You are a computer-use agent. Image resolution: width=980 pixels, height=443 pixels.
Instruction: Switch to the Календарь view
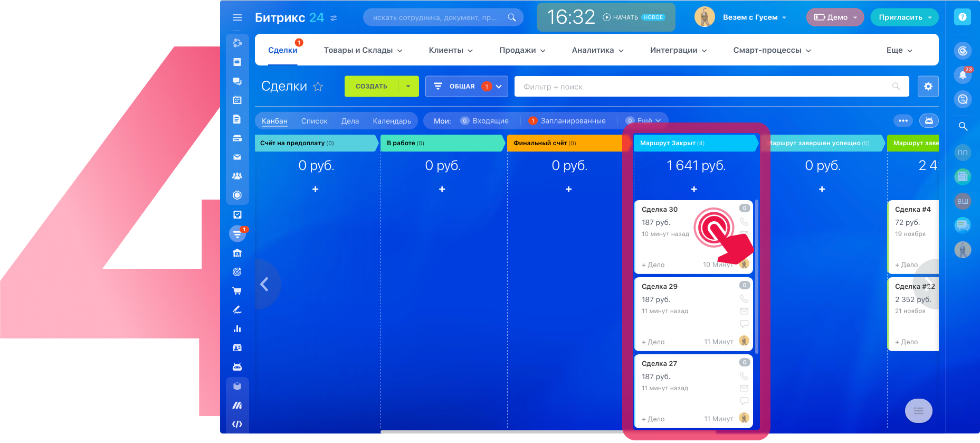click(x=392, y=121)
